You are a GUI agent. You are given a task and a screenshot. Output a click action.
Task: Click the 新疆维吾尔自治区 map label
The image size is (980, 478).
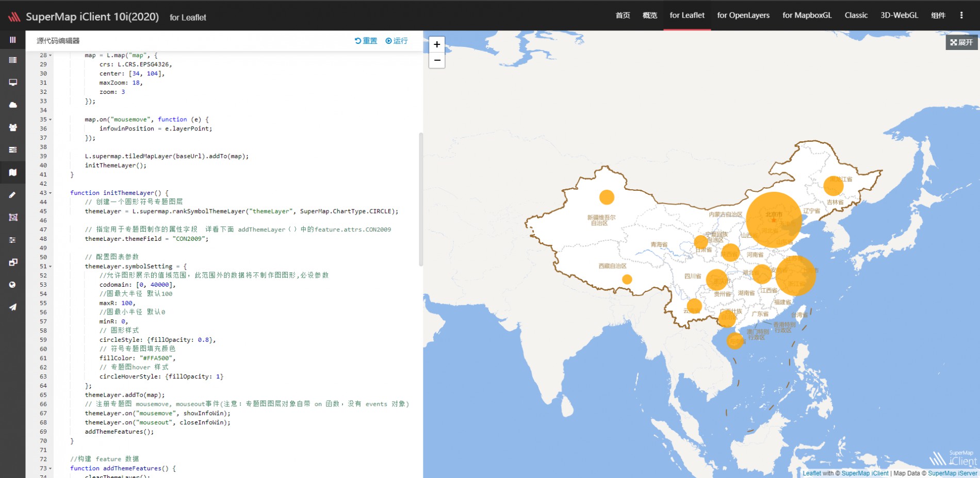click(x=601, y=220)
